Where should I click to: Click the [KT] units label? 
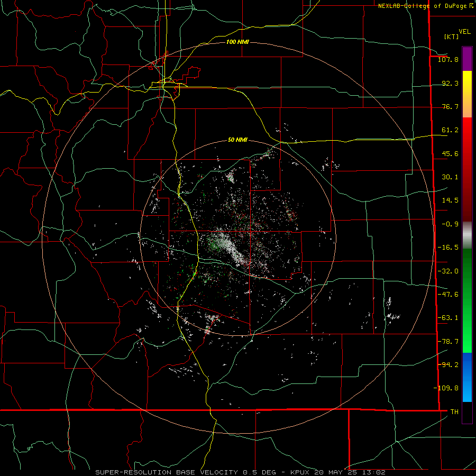click(452, 36)
